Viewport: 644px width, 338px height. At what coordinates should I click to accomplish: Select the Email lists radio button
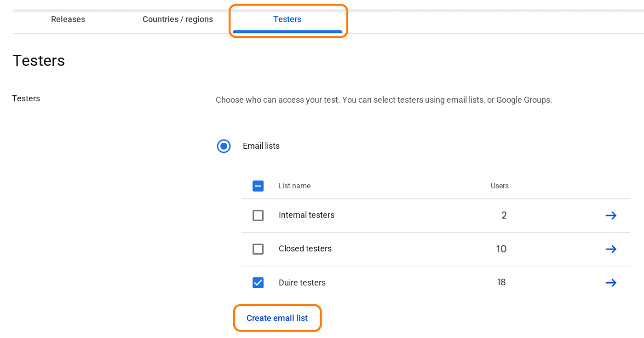224,146
